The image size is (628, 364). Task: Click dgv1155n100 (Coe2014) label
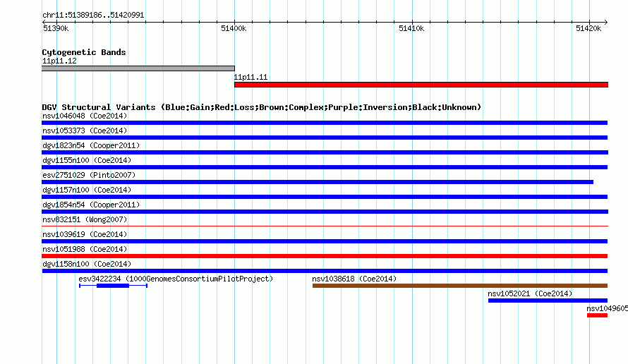[87, 161]
